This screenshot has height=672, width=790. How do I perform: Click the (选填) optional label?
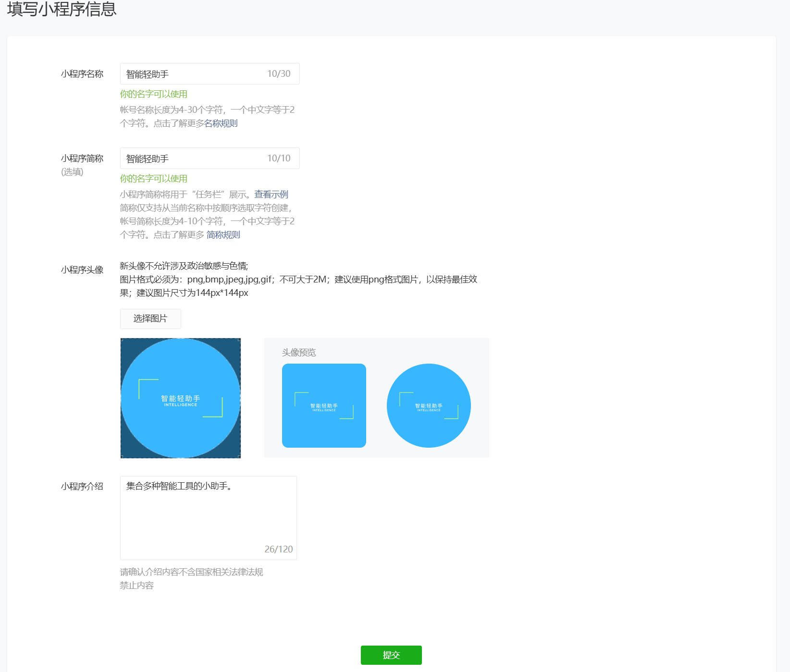72,172
